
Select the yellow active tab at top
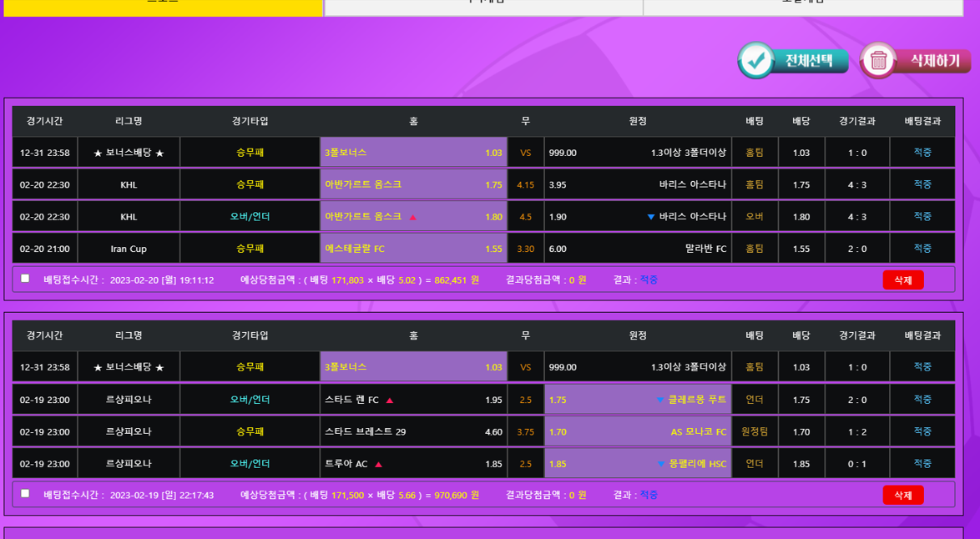[163, 7]
